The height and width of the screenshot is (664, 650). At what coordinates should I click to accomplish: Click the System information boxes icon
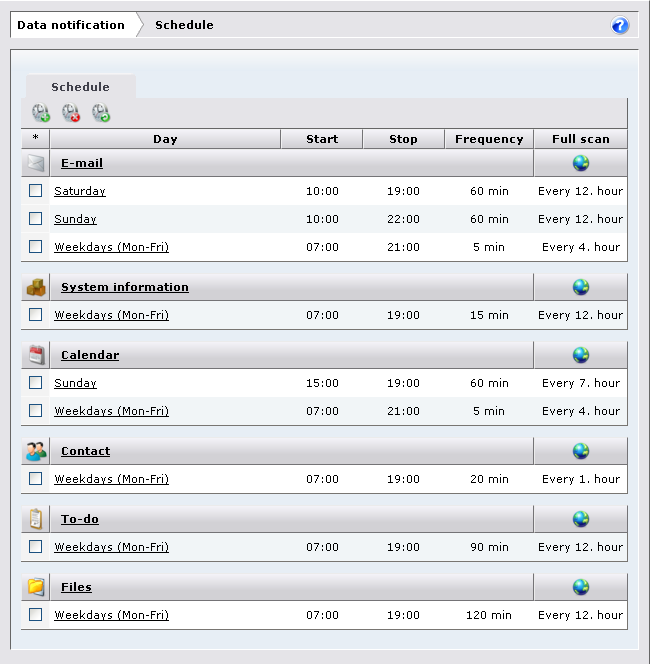(36, 287)
